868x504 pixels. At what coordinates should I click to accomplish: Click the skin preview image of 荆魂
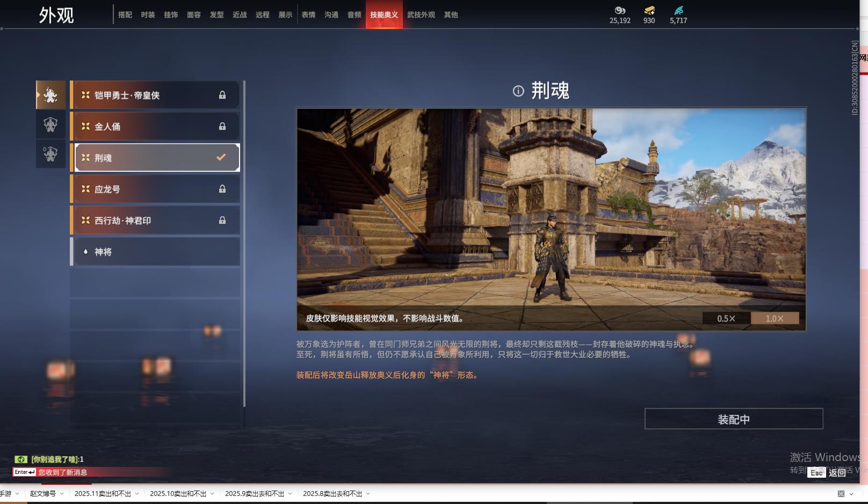pyautogui.click(x=551, y=215)
